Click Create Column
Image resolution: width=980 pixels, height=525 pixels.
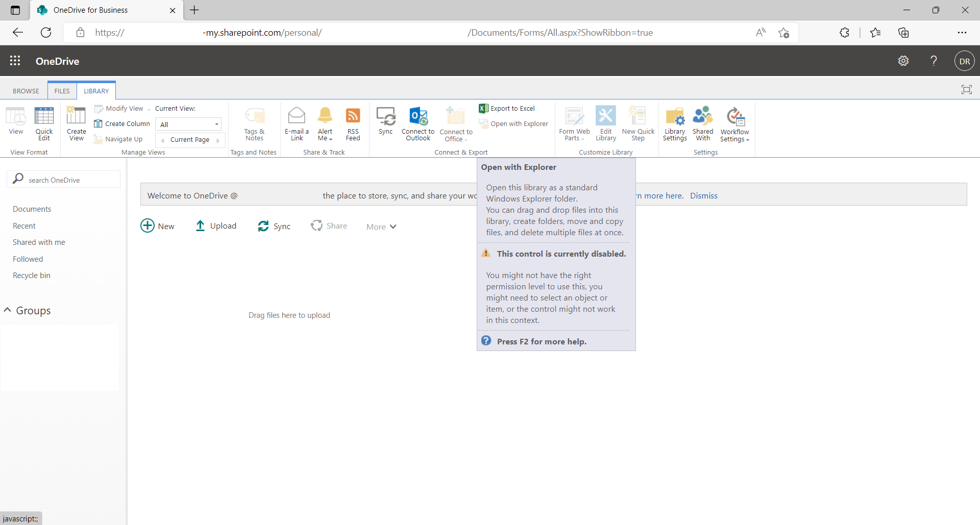click(x=122, y=123)
